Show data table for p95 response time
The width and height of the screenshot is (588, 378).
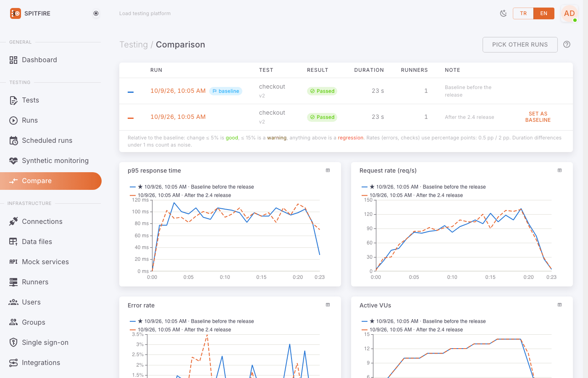pyautogui.click(x=328, y=171)
